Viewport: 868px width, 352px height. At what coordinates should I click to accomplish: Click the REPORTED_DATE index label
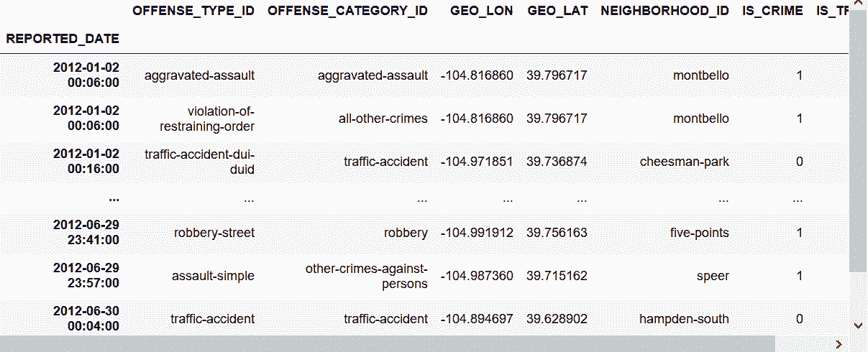[63, 39]
